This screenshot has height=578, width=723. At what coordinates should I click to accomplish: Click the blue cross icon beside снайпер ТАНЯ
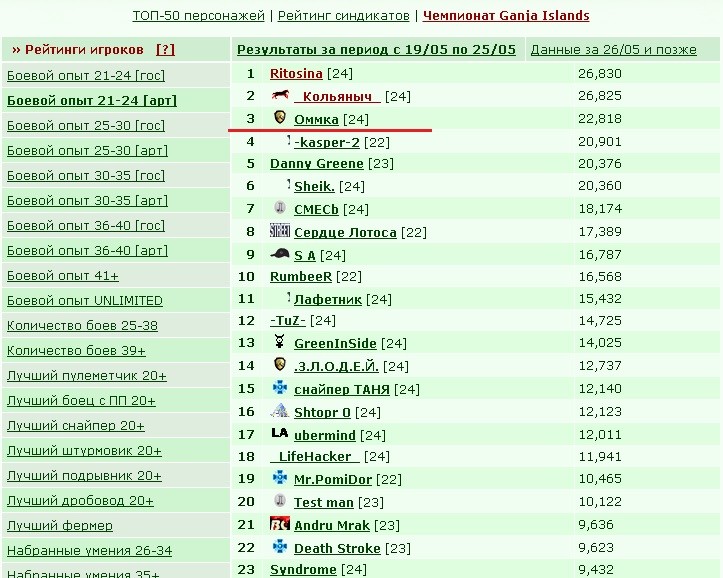(x=280, y=388)
